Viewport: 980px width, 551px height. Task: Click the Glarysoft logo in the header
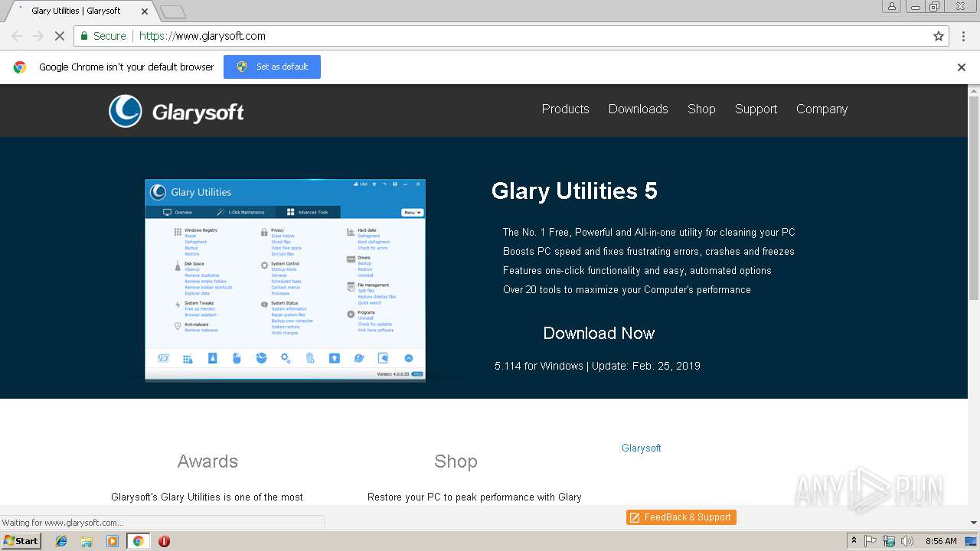click(x=176, y=112)
